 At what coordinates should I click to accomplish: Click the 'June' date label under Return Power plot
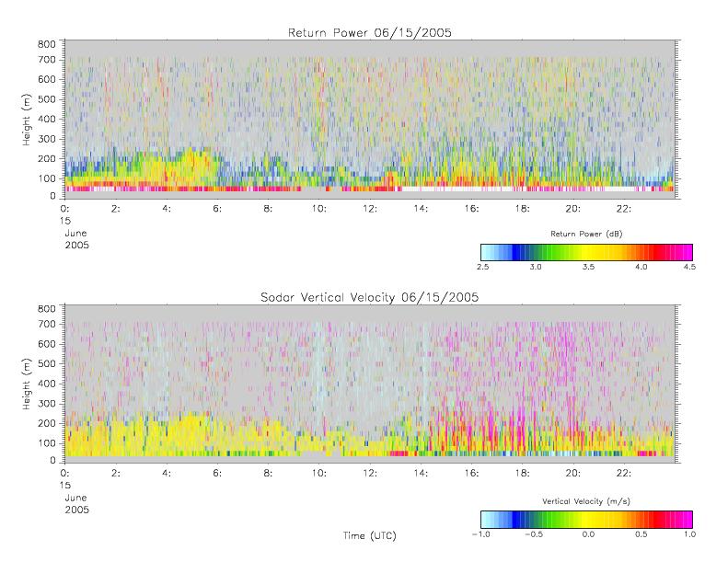(75, 233)
